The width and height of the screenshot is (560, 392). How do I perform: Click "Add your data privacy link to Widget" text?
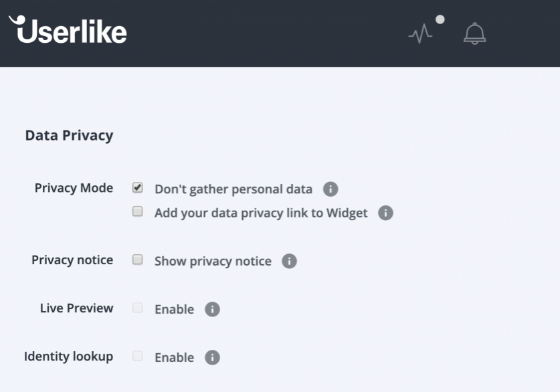[x=261, y=213]
